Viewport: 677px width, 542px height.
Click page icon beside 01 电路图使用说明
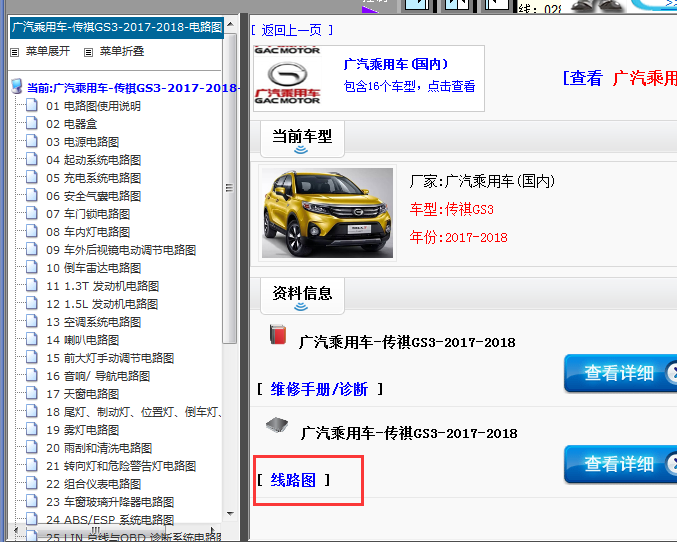[x=32, y=105]
